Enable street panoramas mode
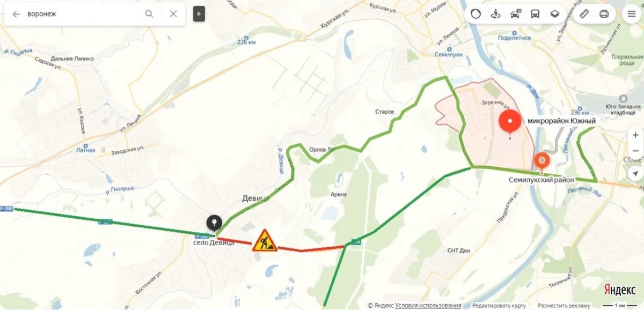 [x=495, y=14]
